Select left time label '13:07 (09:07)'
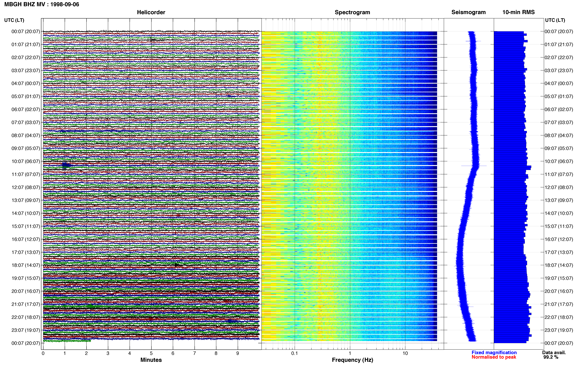This screenshot has width=588, height=368. [x=26, y=200]
